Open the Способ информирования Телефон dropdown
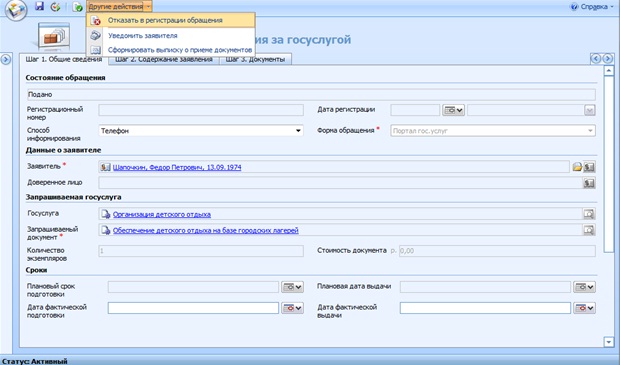 (x=201, y=130)
